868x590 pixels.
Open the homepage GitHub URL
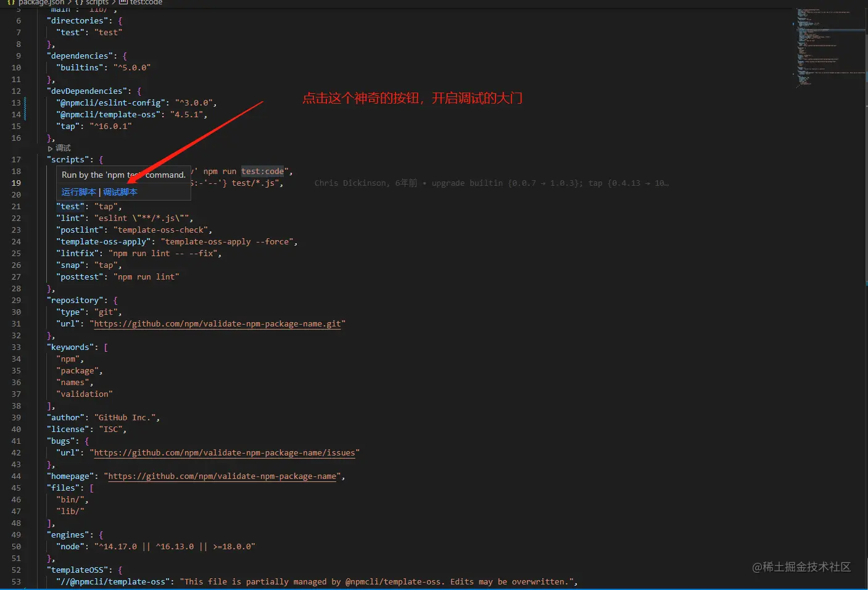click(x=222, y=476)
